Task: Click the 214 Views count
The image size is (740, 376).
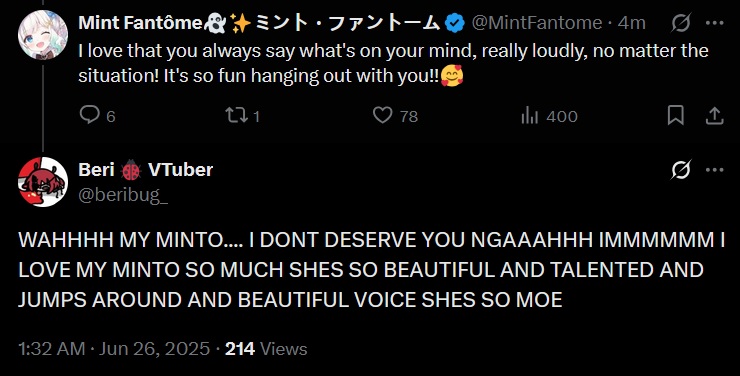Action: [x=266, y=349]
